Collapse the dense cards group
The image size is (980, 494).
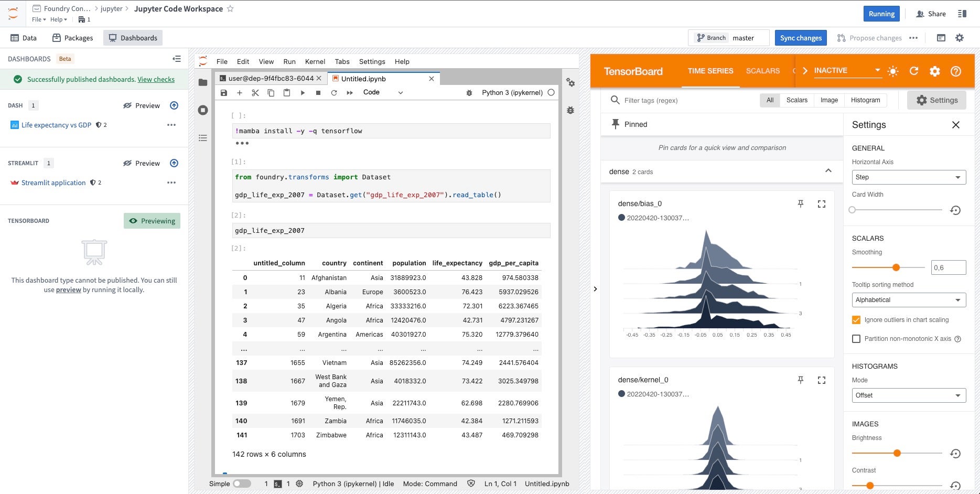[828, 171]
